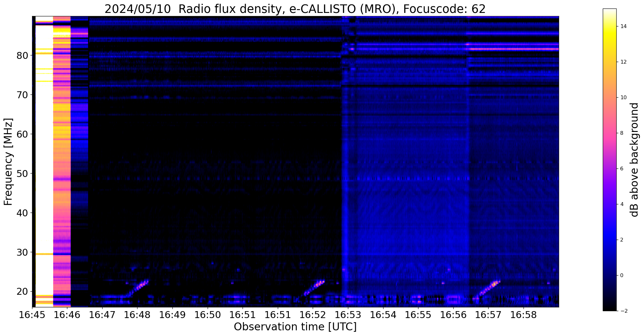
Task: Click the 16:57 time tick label
Action: [x=488, y=315]
